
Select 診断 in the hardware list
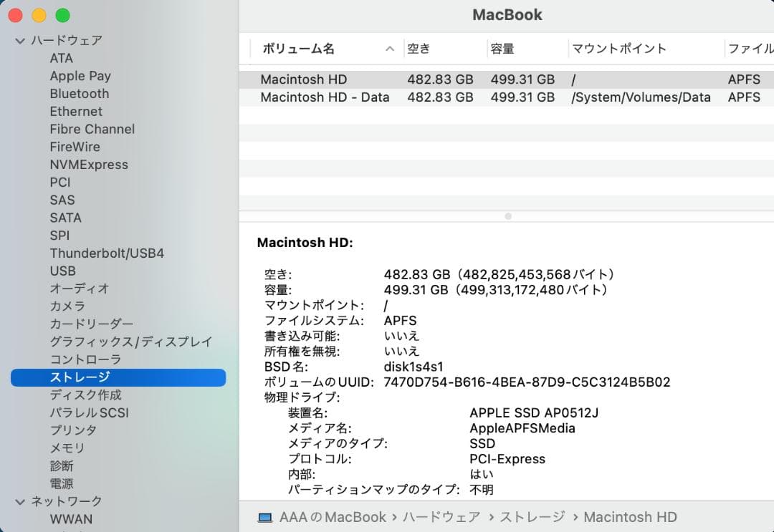point(62,465)
